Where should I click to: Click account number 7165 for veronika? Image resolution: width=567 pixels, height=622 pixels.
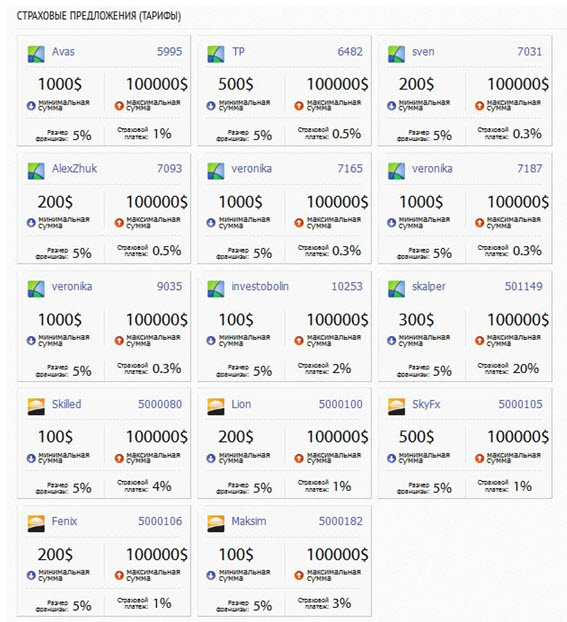coord(350,168)
